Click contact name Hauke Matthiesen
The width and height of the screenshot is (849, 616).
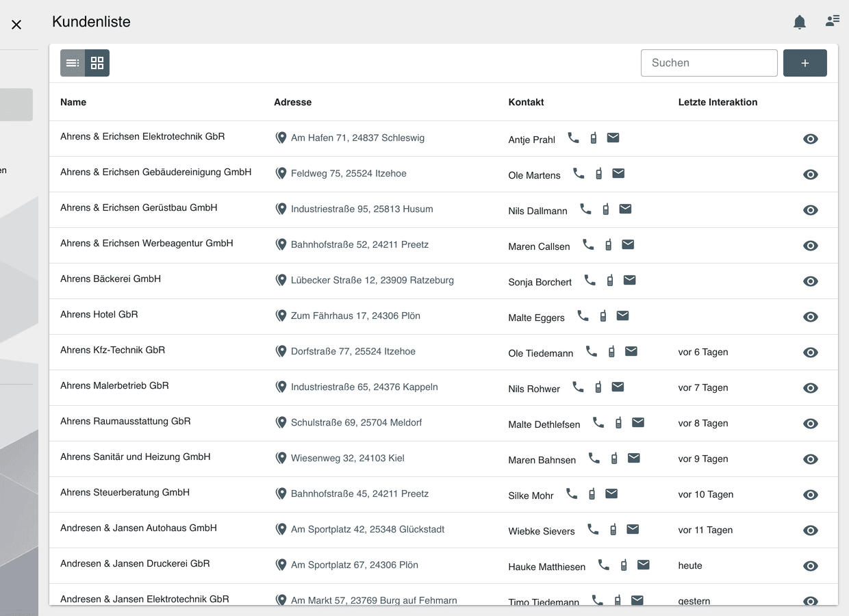[x=547, y=567]
